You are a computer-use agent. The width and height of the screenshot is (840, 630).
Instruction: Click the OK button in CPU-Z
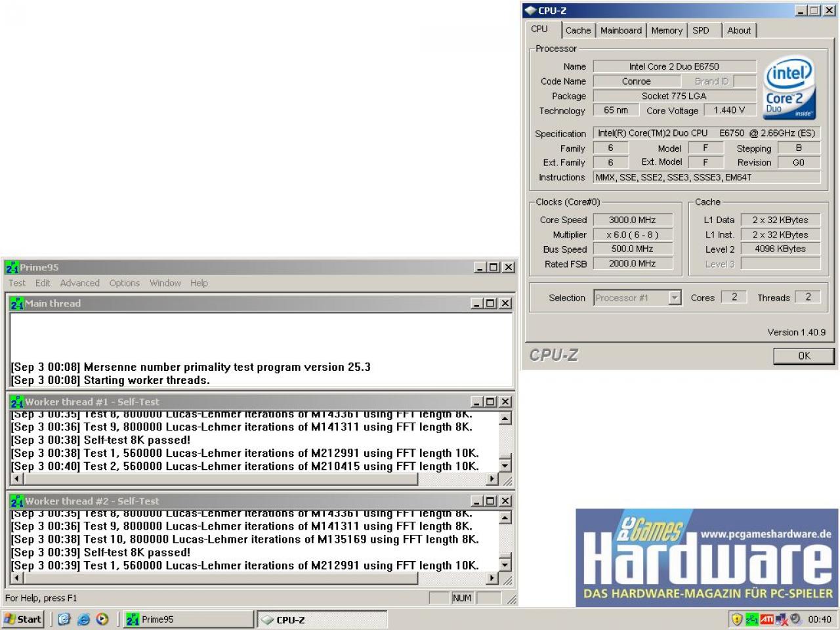pos(804,356)
